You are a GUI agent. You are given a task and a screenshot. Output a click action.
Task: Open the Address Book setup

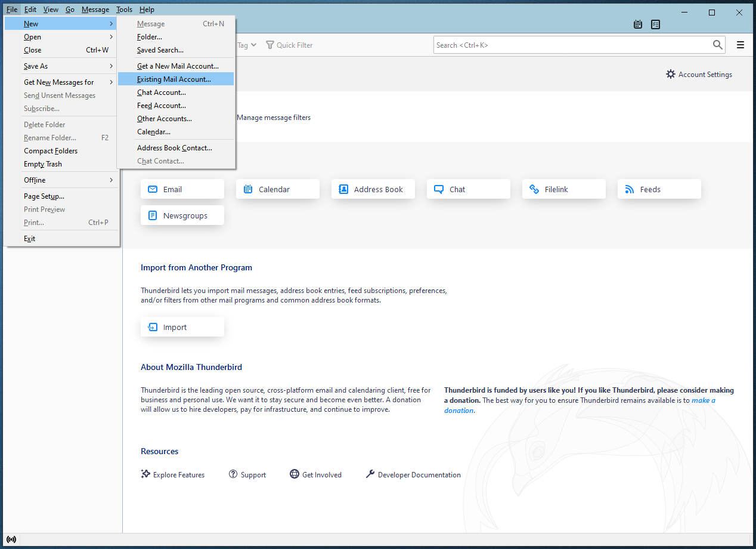373,189
